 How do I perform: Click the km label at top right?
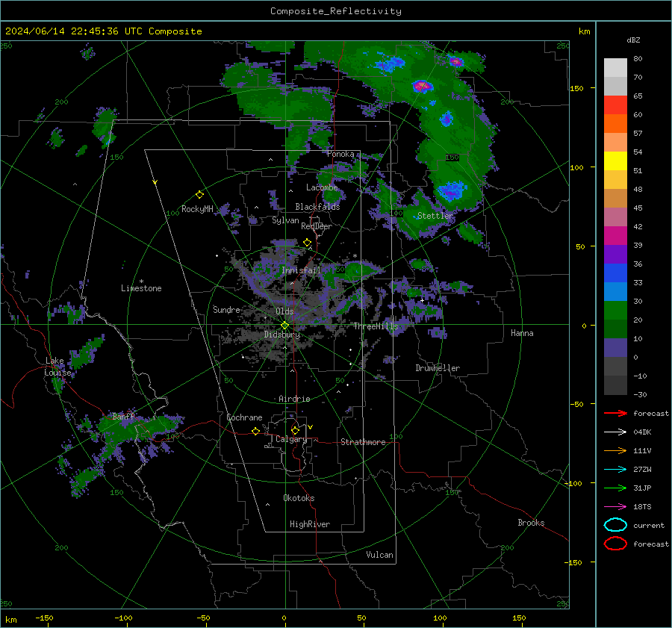(x=584, y=31)
